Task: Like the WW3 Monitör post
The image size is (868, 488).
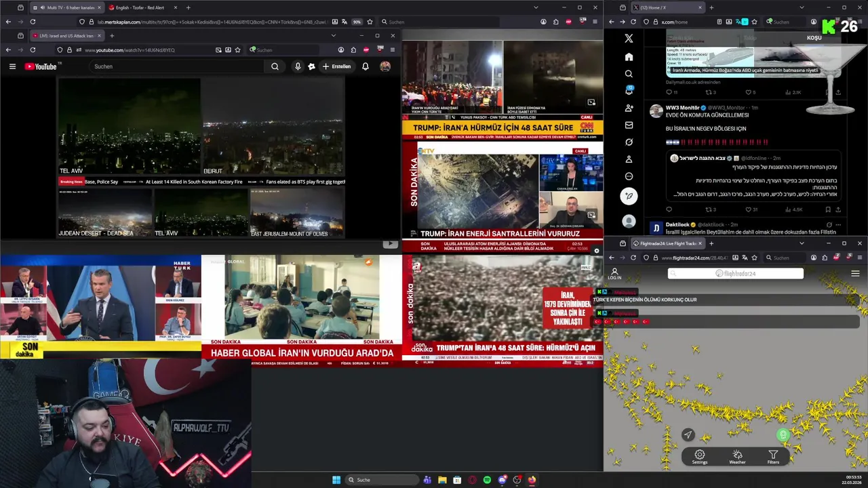Action: [749, 209]
